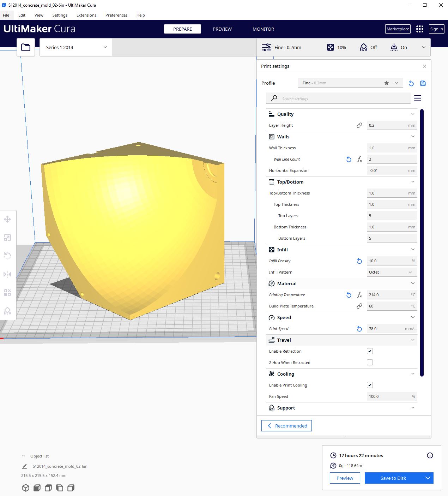
Task: Click the Printing Temperature formula icon
Action: pos(359,295)
